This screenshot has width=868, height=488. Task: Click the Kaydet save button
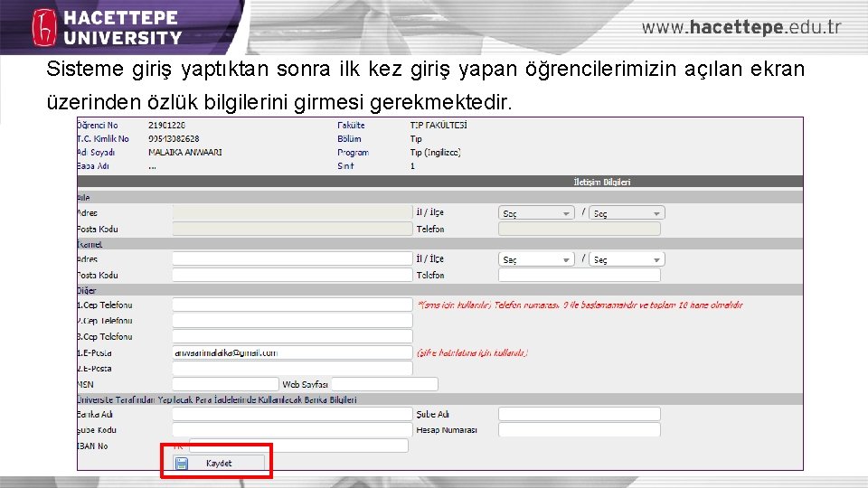(x=219, y=463)
